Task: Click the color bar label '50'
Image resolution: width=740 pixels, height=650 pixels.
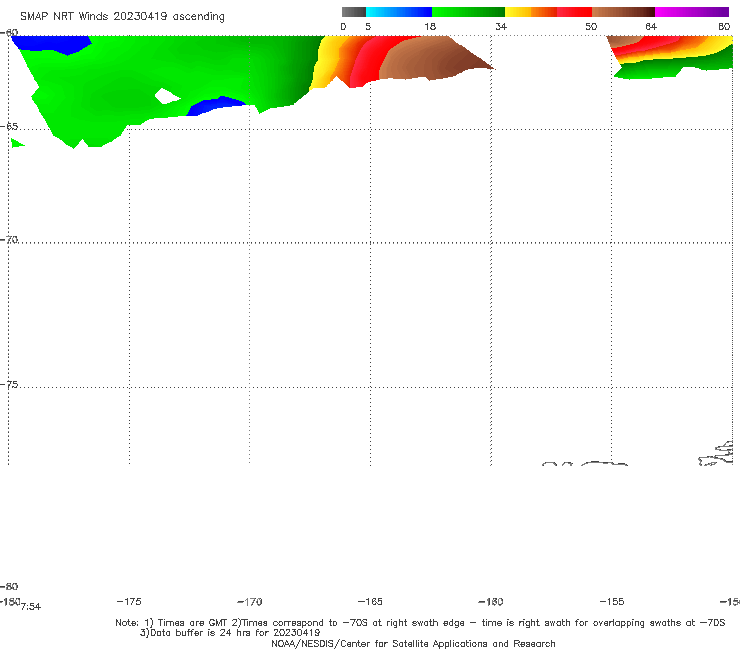Action: pos(591,26)
